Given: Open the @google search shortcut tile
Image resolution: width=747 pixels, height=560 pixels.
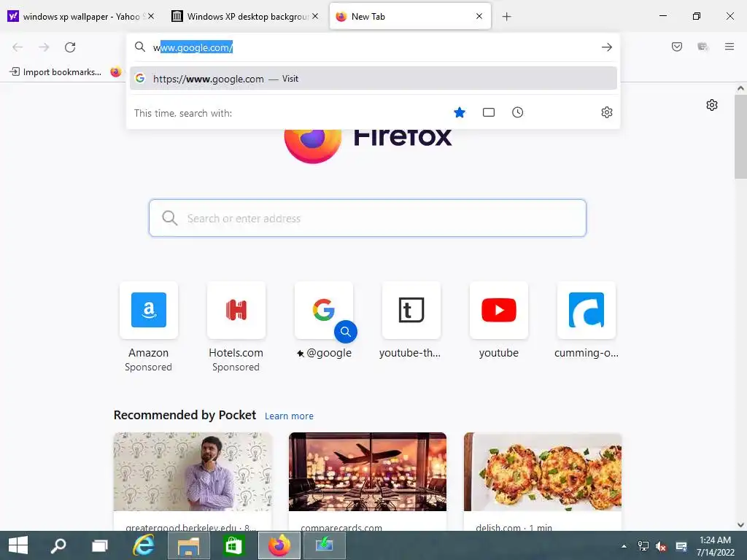Looking at the screenshot, I should (x=323, y=310).
